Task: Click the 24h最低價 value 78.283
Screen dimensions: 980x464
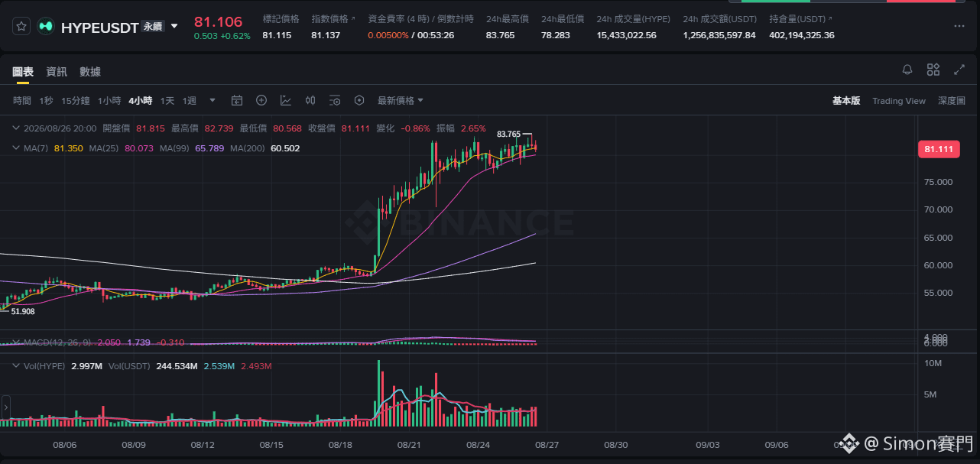Action: [x=556, y=35]
